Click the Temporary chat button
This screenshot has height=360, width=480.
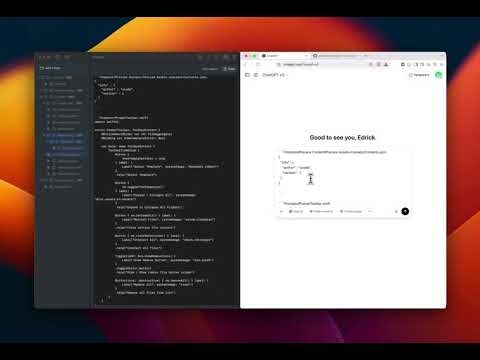click(419, 75)
